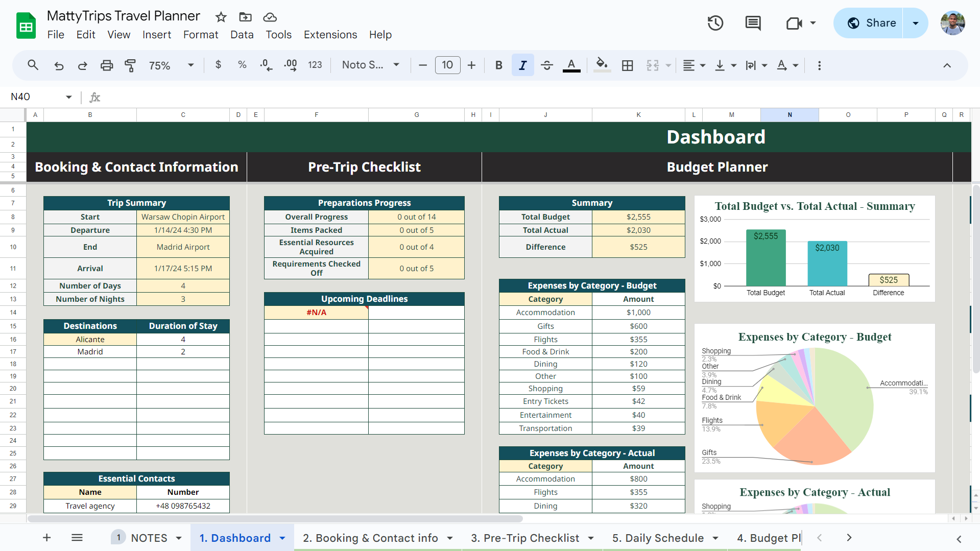Screen dimensions: 980x551
Task: Undo the last action
Action: pos(59,65)
